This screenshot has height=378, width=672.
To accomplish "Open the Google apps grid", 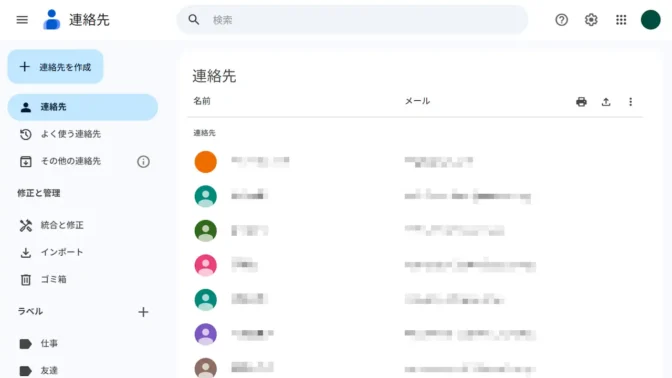I will (x=621, y=20).
